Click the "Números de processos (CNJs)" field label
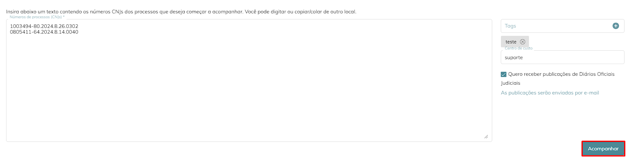Viewport: 644px width, 165px height. 37,17
